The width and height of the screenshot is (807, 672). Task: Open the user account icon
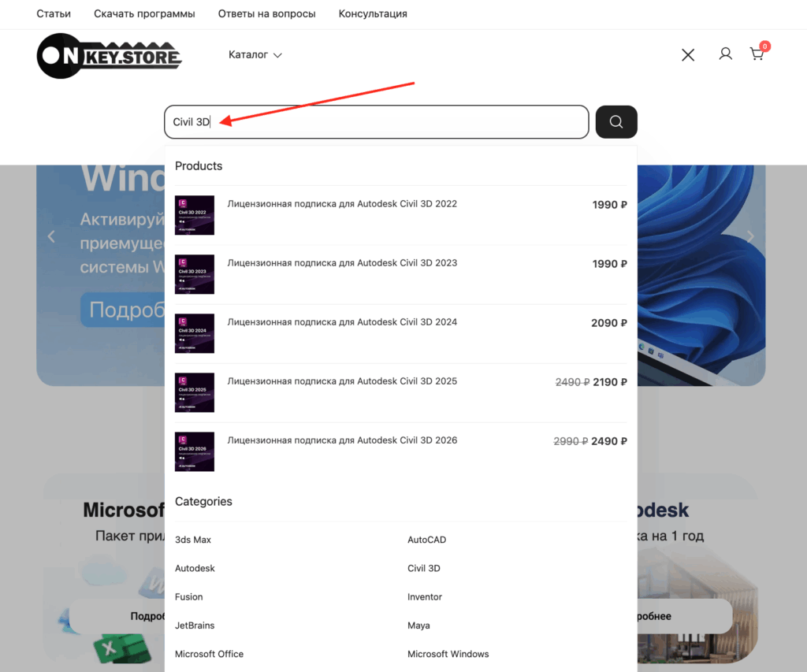725,54
